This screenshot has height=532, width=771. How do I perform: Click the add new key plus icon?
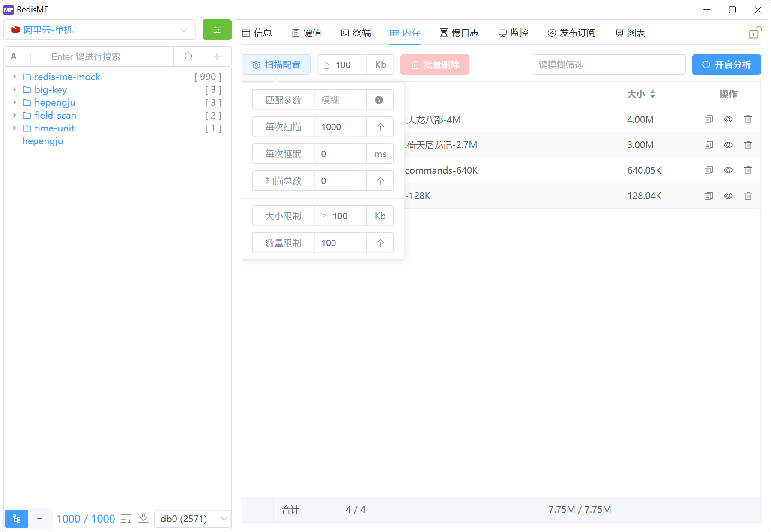tap(217, 56)
